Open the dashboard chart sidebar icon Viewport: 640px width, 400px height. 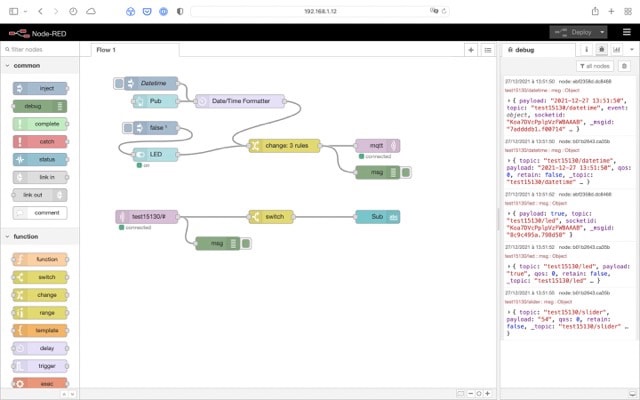coord(615,49)
